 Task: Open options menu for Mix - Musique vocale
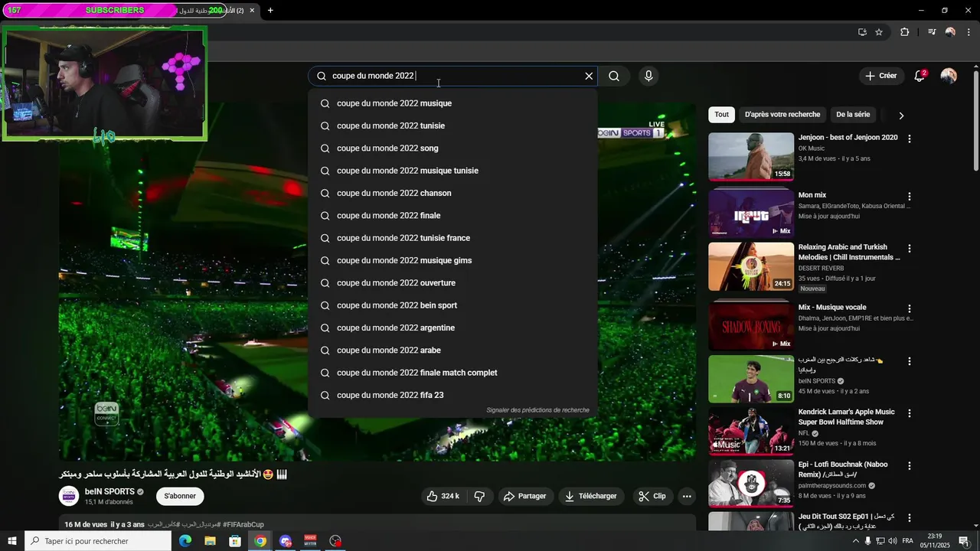pos(910,309)
